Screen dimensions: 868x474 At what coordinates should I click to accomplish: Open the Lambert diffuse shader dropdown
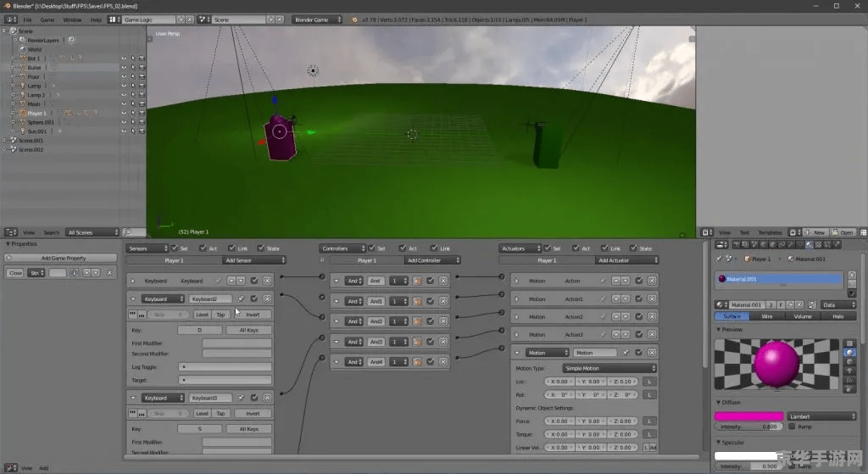point(821,416)
